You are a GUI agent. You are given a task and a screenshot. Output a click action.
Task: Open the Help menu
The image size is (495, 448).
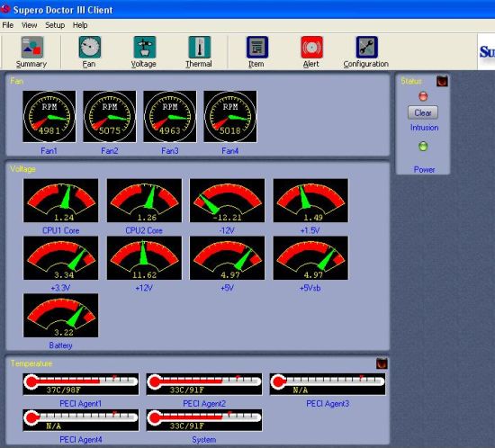(x=80, y=25)
